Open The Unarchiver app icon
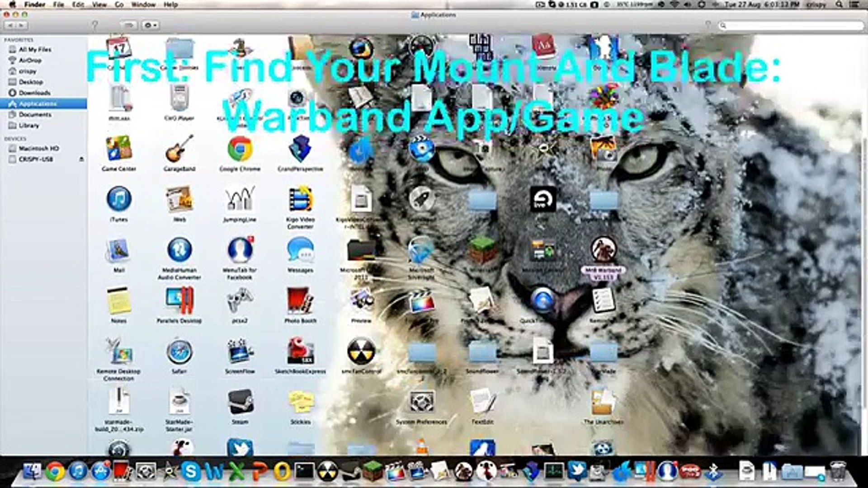Viewport: 868px width, 488px height. pyautogui.click(x=603, y=402)
